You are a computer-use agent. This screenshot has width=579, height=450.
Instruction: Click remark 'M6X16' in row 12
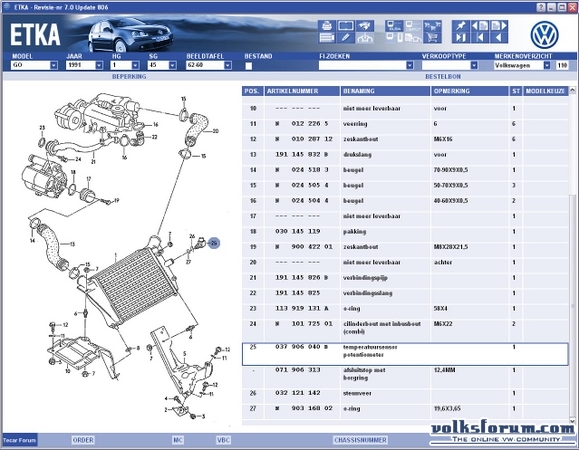[443, 139]
